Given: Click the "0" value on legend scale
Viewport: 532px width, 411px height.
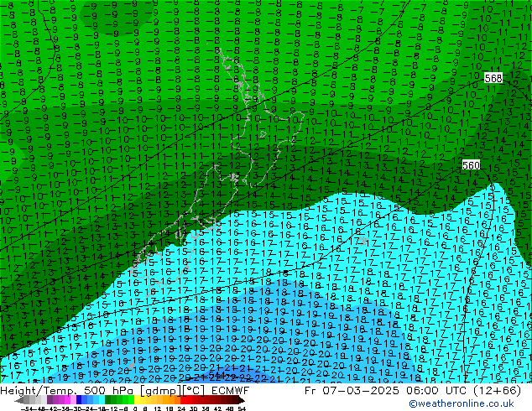Looking at the screenshot, I should (135, 408).
